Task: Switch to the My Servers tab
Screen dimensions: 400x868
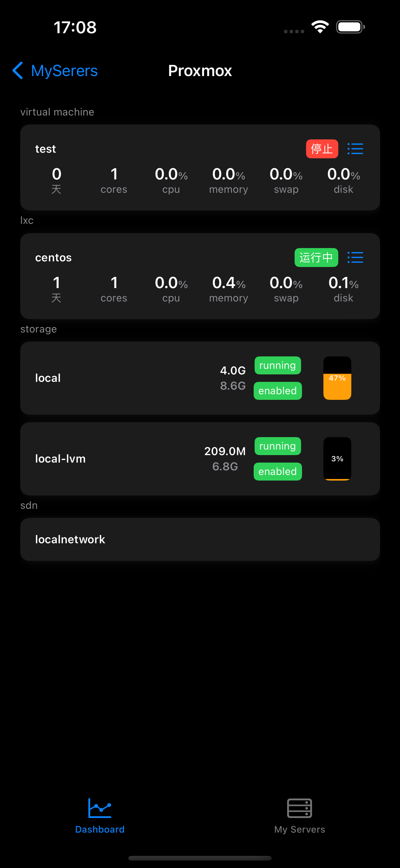Action: [x=300, y=816]
